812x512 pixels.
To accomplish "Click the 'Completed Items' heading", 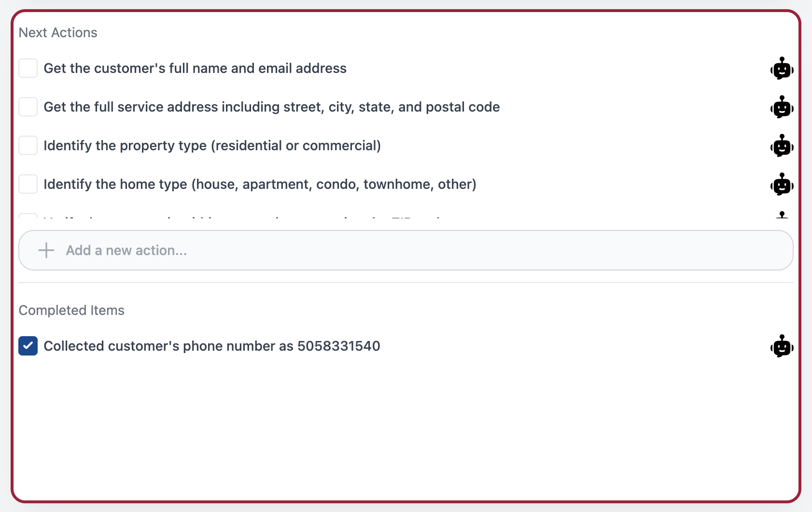I will (71, 311).
